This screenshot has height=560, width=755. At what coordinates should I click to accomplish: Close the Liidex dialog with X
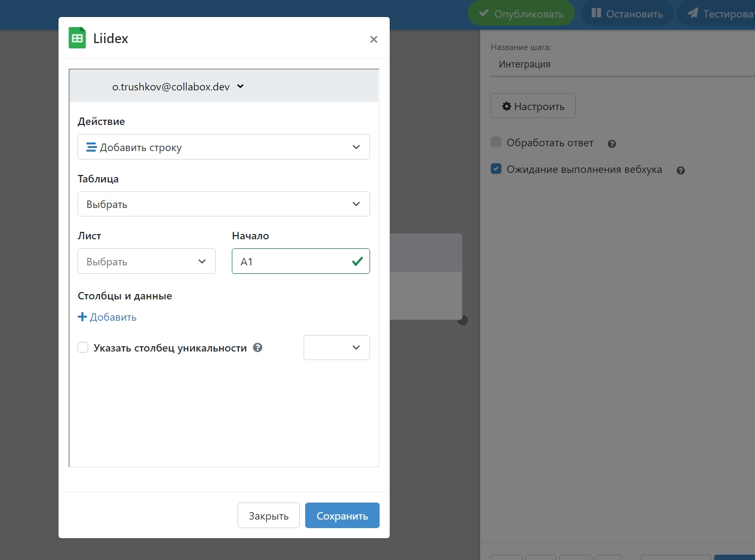tap(374, 39)
